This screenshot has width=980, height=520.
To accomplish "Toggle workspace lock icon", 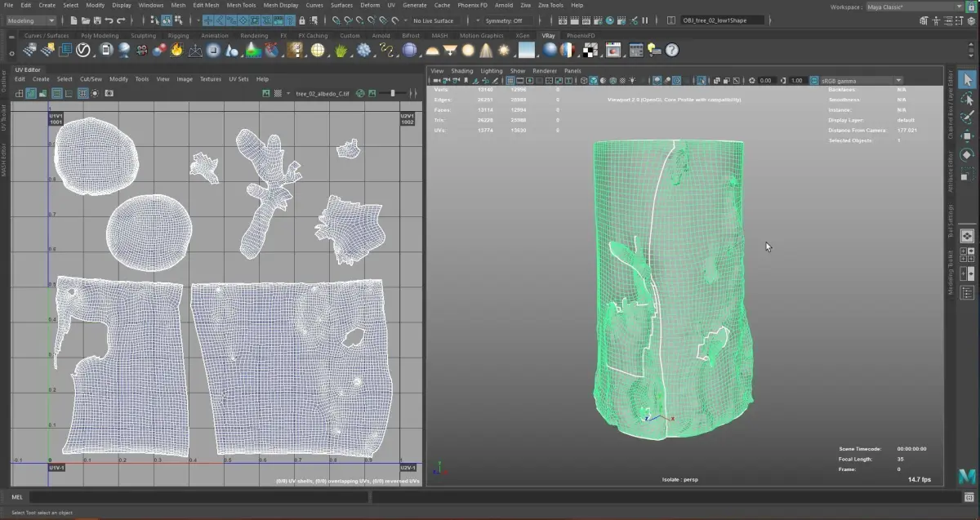I will [972, 7].
